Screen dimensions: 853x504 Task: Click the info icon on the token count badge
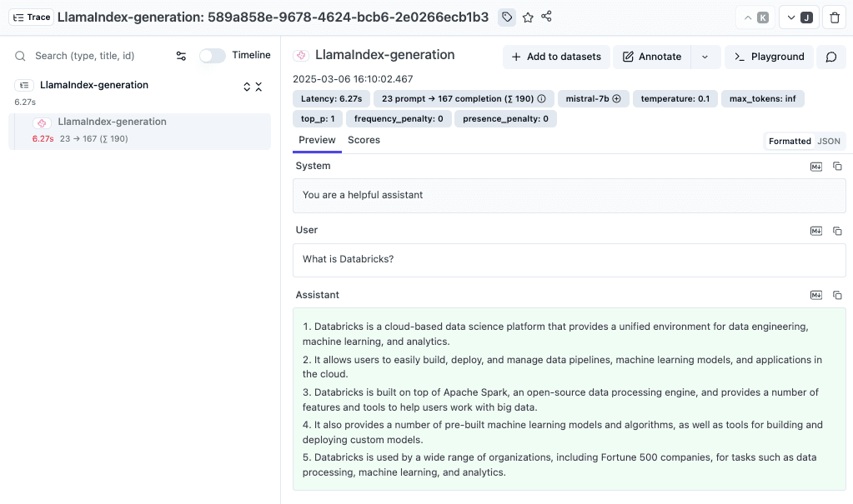pyautogui.click(x=541, y=98)
